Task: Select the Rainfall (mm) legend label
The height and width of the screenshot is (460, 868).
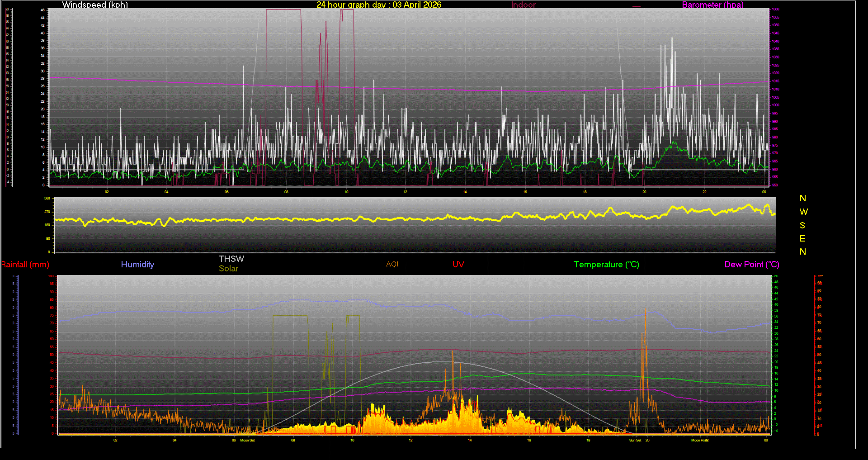Action: click(x=25, y=265)
